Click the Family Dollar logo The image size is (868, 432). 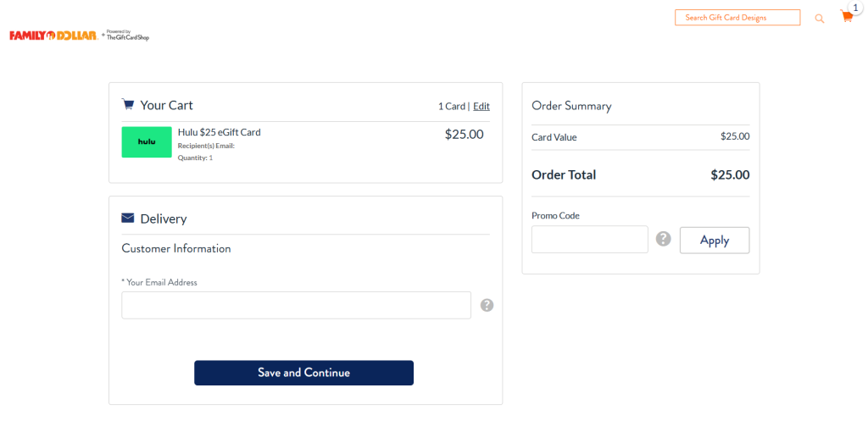pyautogui.click(x=53, y=36)
